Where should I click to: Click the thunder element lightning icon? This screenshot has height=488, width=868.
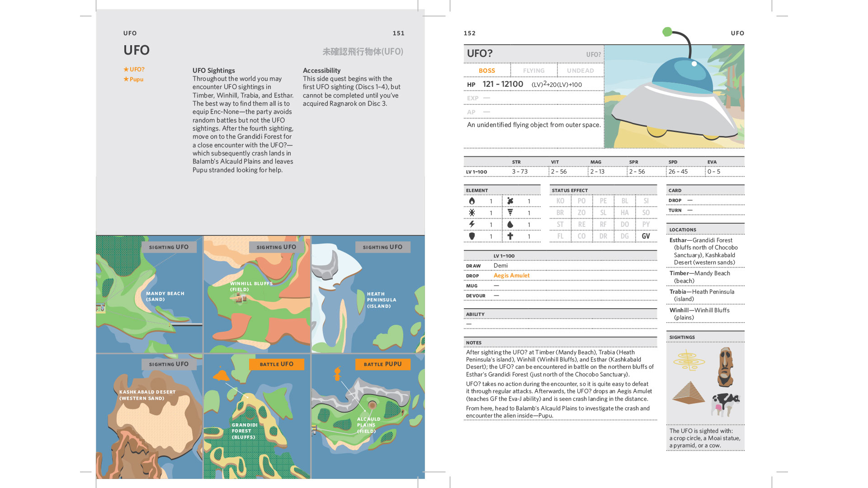pos(472,224)
